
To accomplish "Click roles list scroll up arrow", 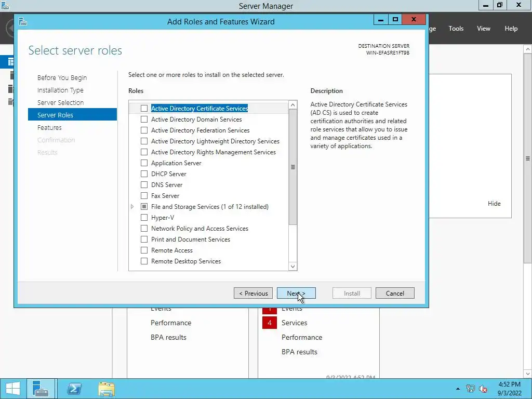I will tap(293, 105).
